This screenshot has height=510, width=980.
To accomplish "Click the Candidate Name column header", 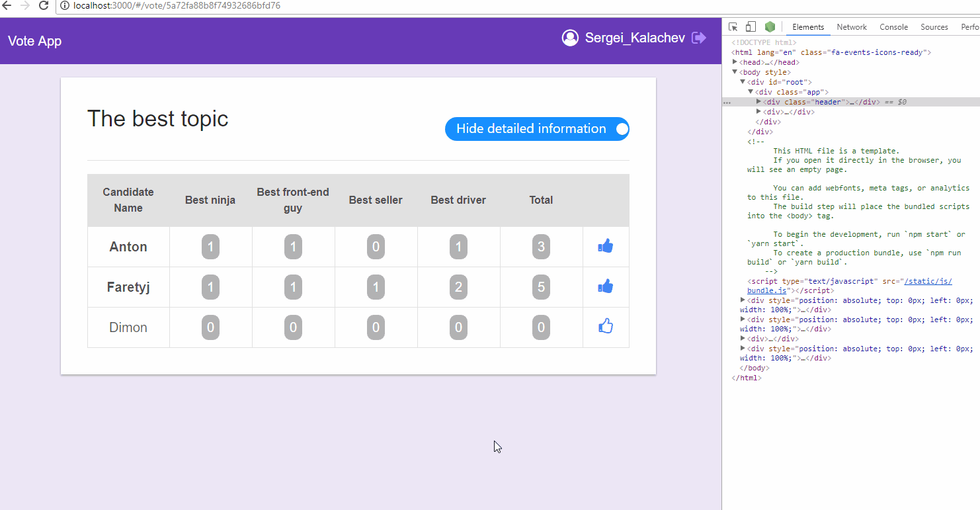I will click(128, 200).
